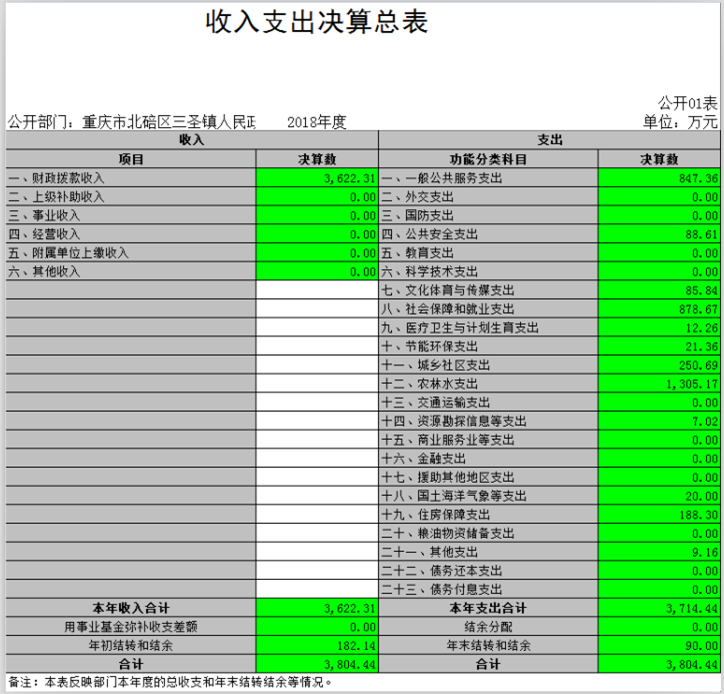Select the 公开01表 label

[688, 103]
